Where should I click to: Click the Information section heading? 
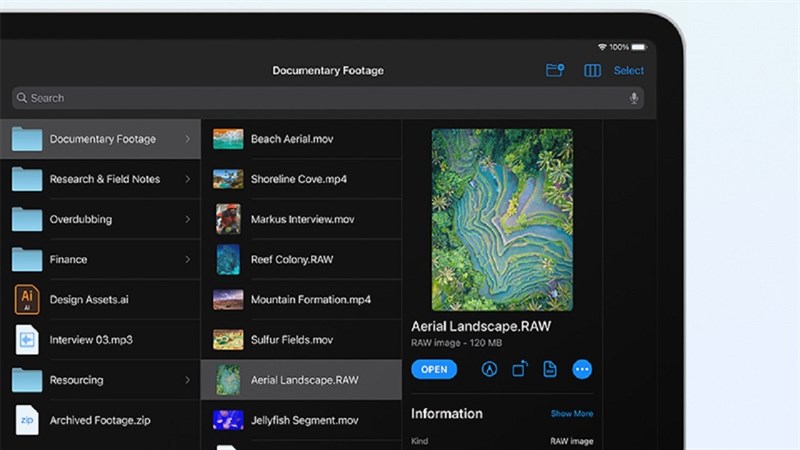point(446,414)
